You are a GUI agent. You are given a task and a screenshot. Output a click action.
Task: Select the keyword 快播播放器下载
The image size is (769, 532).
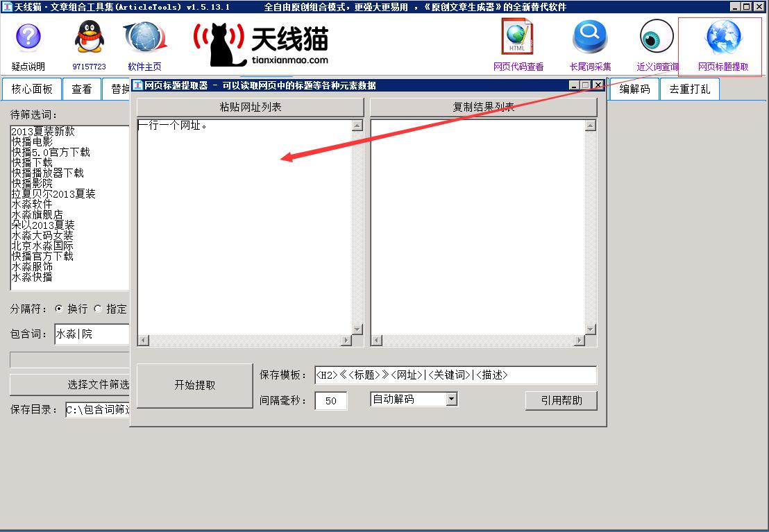tap(48, 173)
